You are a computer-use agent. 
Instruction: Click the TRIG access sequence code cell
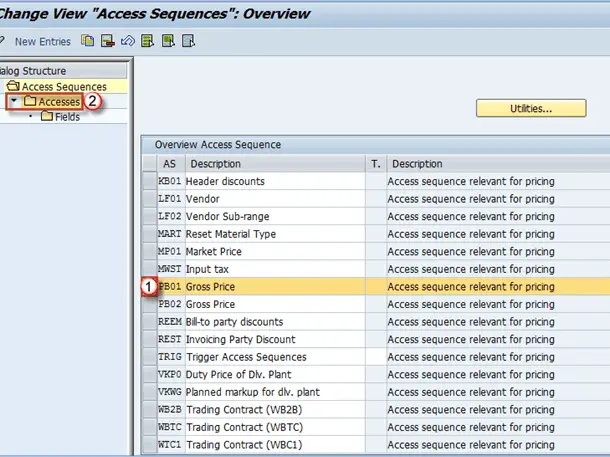coord(170,357)
